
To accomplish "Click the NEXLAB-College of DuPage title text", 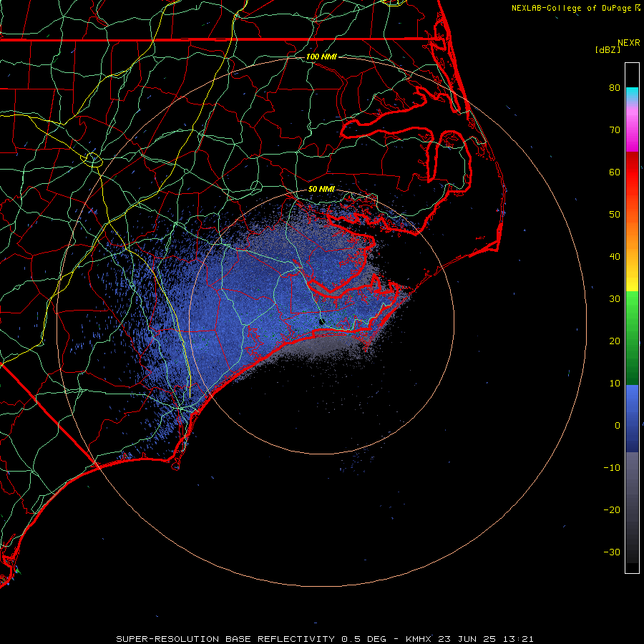I will coord(571,8).
